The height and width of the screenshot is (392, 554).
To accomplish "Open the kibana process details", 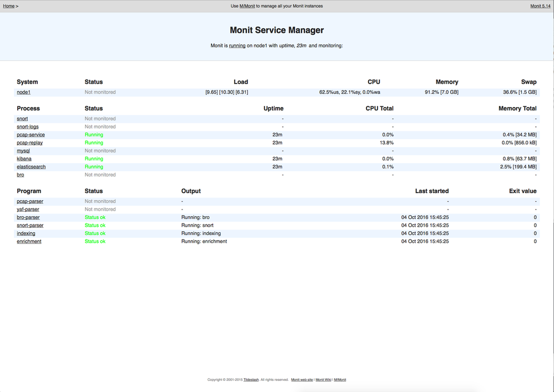I will [24, 159].
